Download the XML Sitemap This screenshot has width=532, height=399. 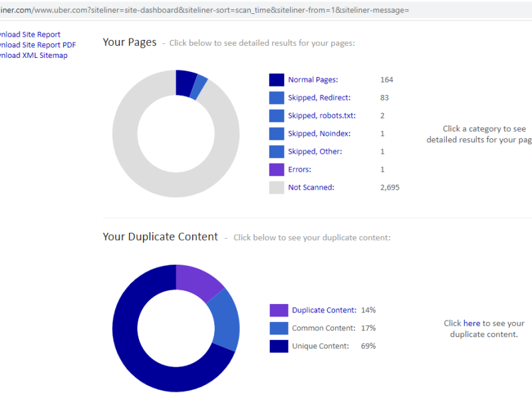[33, 56]
